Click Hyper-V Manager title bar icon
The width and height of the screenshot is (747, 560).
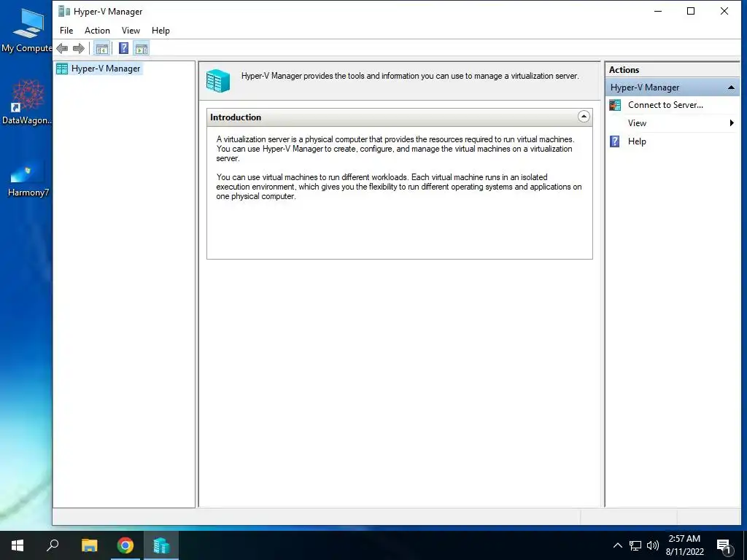point(64,11)
